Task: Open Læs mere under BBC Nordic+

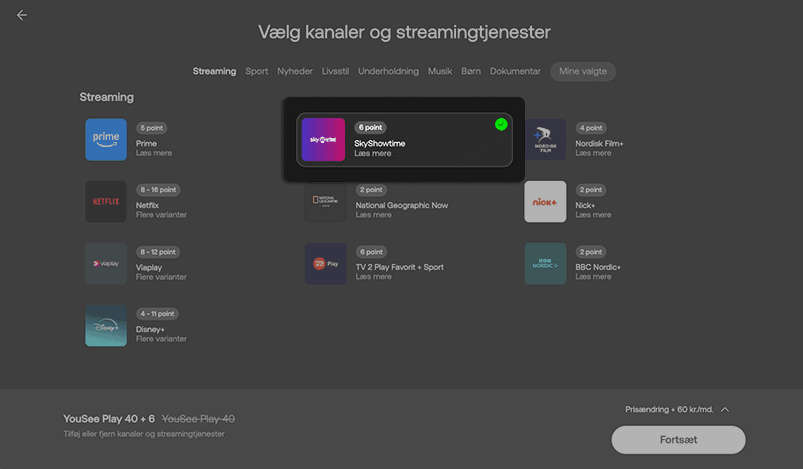Action: tap(593, 277)
